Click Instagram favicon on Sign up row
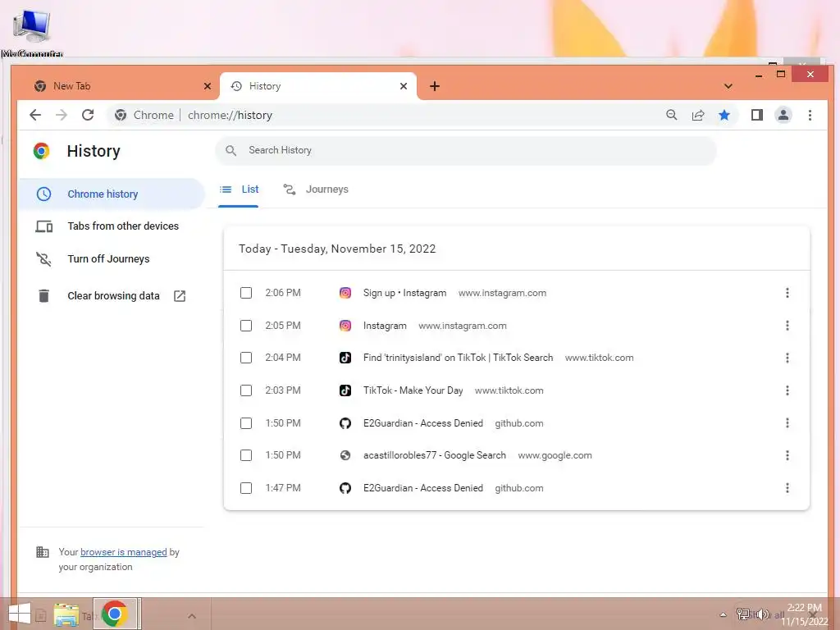 (x=345, y=293)
